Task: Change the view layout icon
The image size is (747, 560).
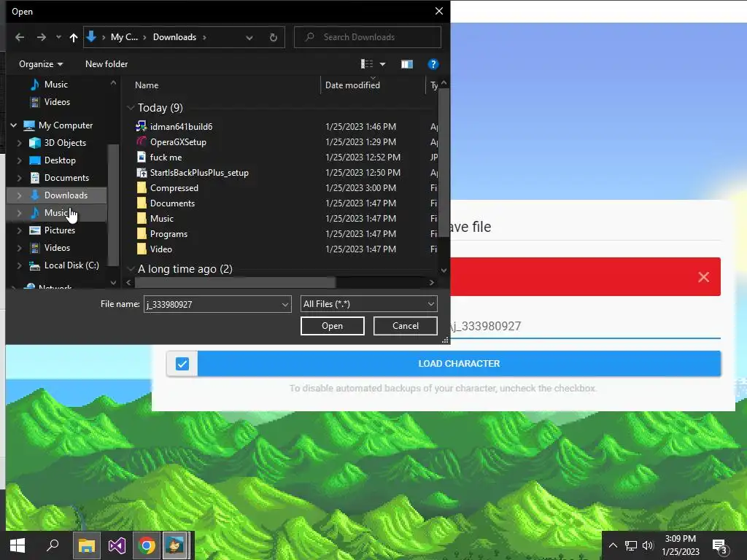Action: (x=366, y=64)
